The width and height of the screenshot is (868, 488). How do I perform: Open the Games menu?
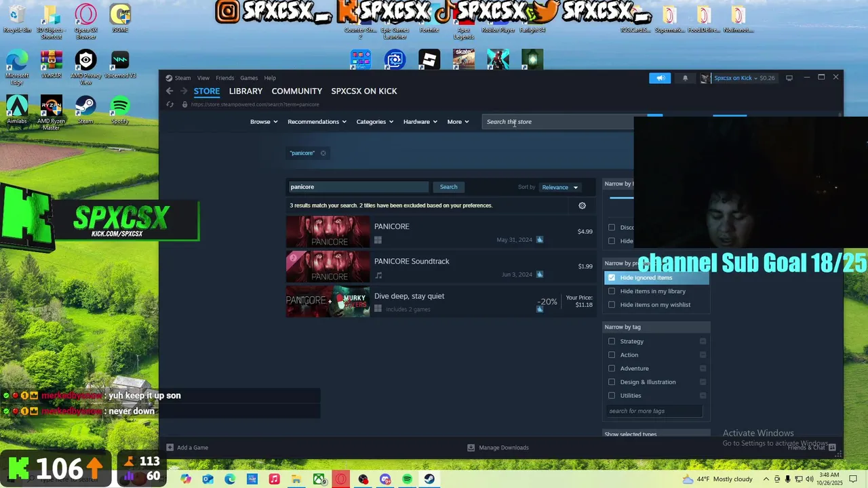pyautogui.click(x=249, y=78)
